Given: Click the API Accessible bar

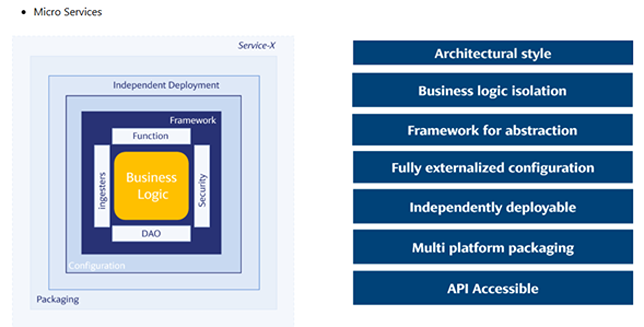Looking at the screenshot, I should point(493,288).
